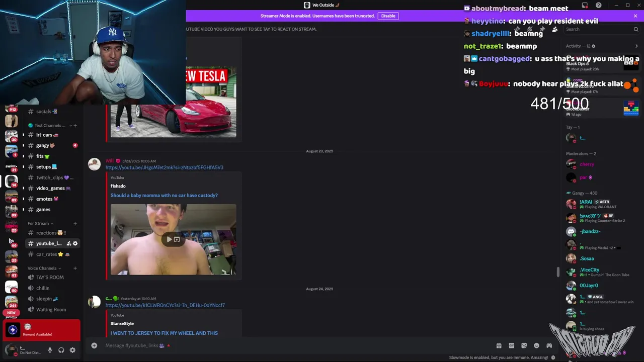Collapse the Voice Channels category

[44, 268]
